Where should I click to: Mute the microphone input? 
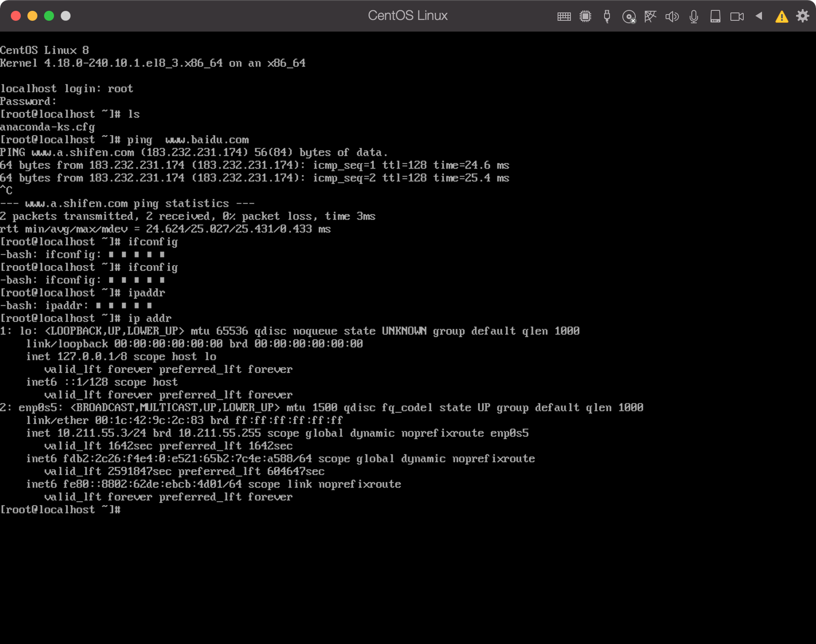click(693, 16)
